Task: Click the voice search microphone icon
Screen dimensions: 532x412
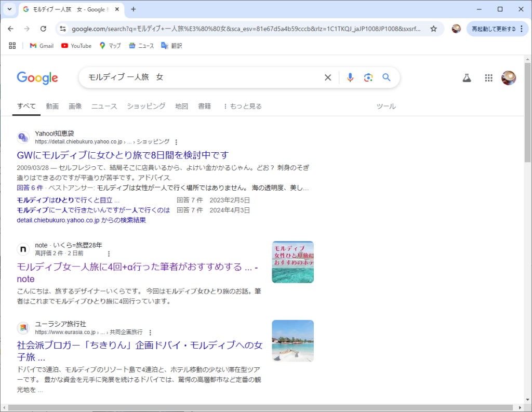Action: 350,77
